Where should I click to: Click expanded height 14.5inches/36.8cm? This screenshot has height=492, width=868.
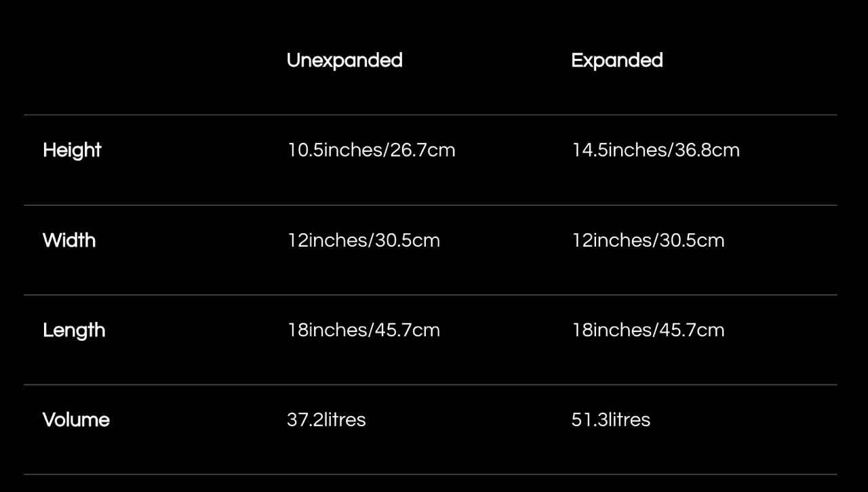pyautogui.click(x=655, y=150)
